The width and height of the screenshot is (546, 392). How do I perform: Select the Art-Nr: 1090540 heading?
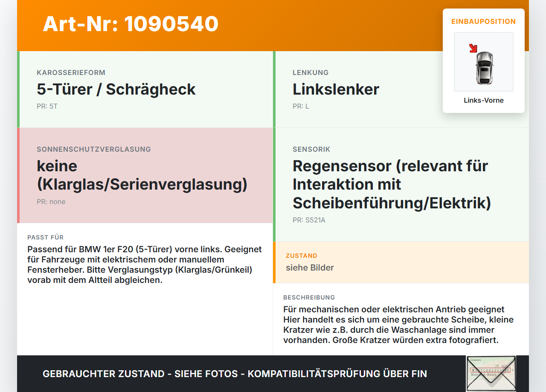[x=131, y=24]
